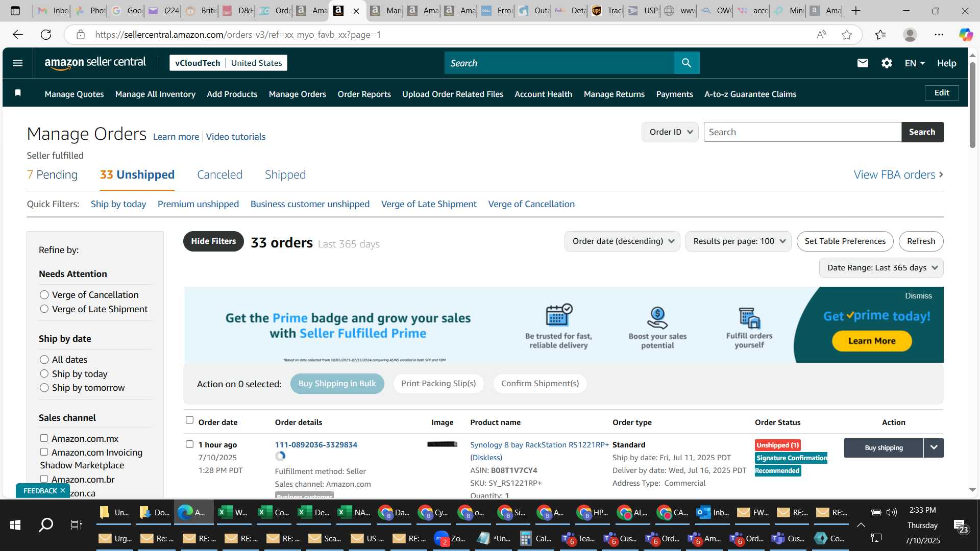Screen dimensions: 980x551
Task: Open Order Reports menu item
Action: click(364, 94)
